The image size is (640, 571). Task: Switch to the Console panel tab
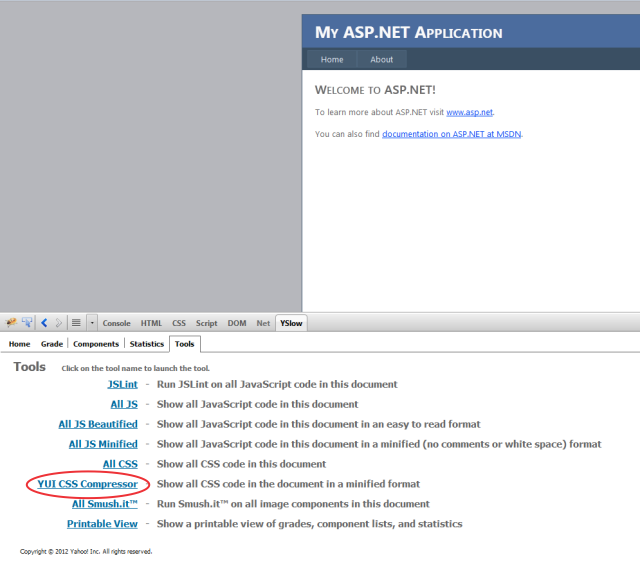(x=116, y=323)
